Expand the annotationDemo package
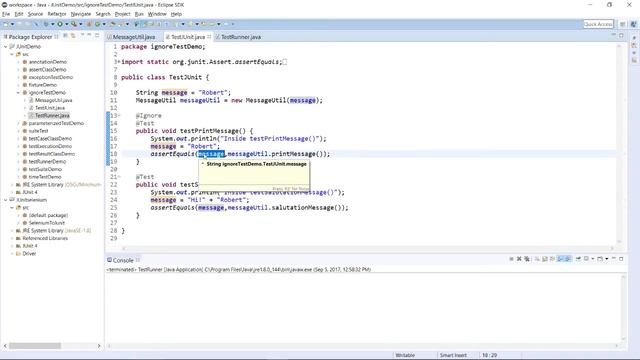The image size is (640, 360). (18, 62)
